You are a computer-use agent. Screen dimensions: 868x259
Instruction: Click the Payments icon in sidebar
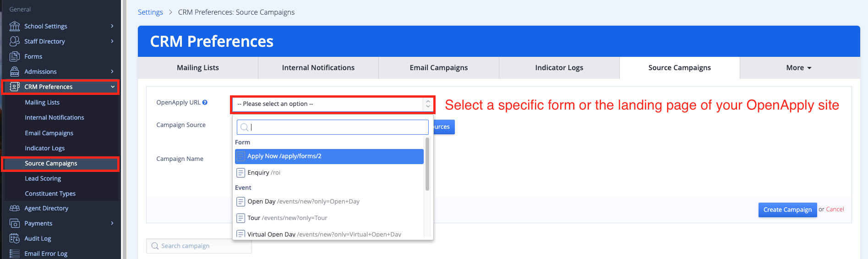15,223
